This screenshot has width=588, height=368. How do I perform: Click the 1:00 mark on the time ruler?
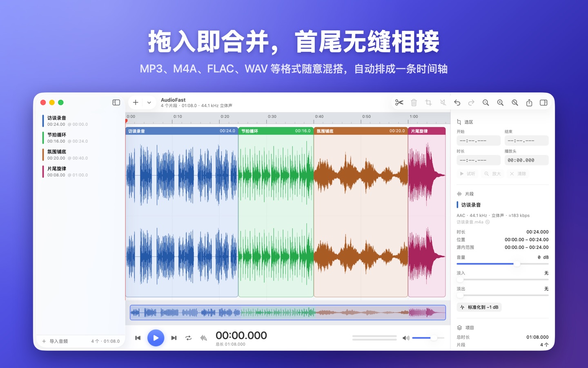[x=414, y=117]
